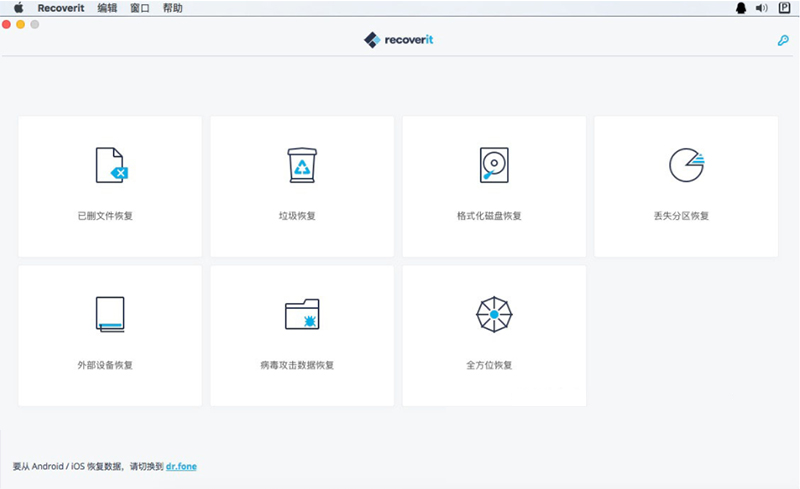Image resolution: width=800 pixels, height=489 pixels.
Task: Select the 垃圾恢复 label
Action: point(297,216)
